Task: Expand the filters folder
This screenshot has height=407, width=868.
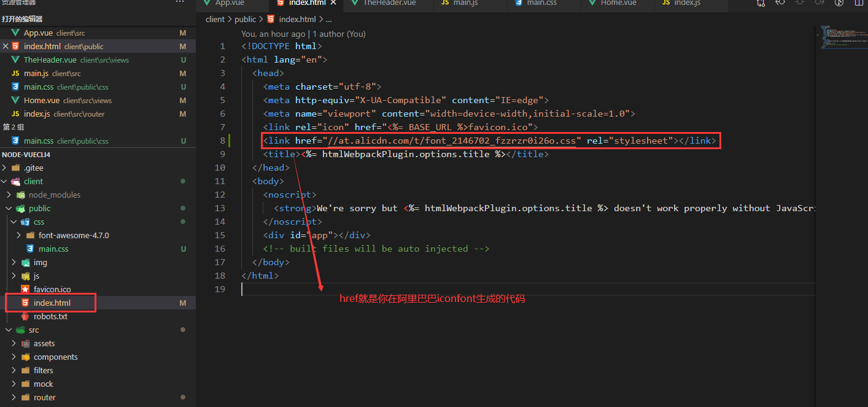Action: pyautogui.click(x=14, y=370)
